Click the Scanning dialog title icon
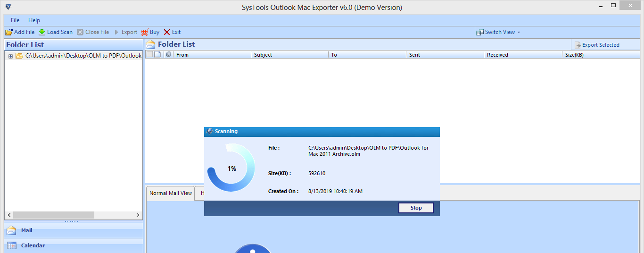 tap(210, 131)
